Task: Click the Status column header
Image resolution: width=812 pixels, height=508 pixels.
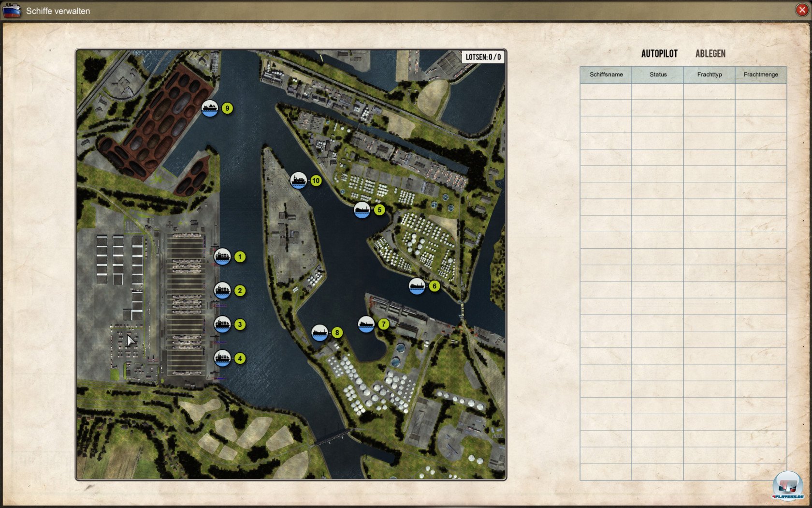Action: 658,75
